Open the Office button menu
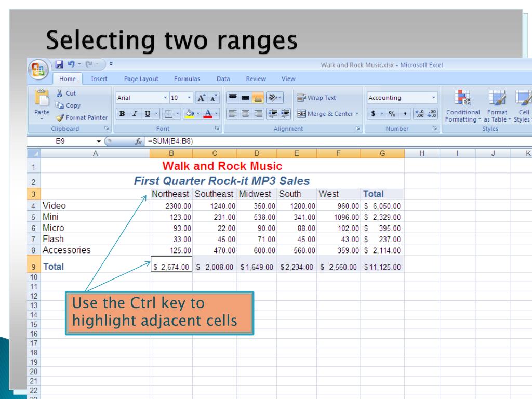The width and height of the screenshot is (532, 399). 38,70
